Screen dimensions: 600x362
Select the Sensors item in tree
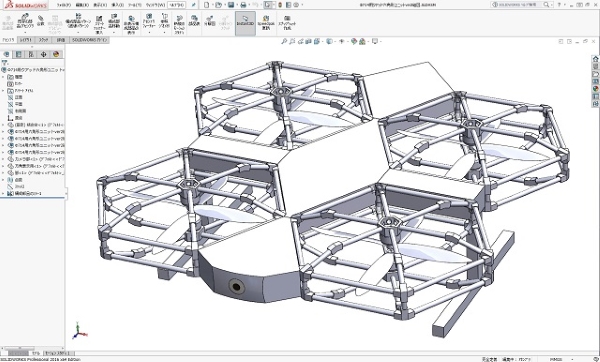point(15,83)
